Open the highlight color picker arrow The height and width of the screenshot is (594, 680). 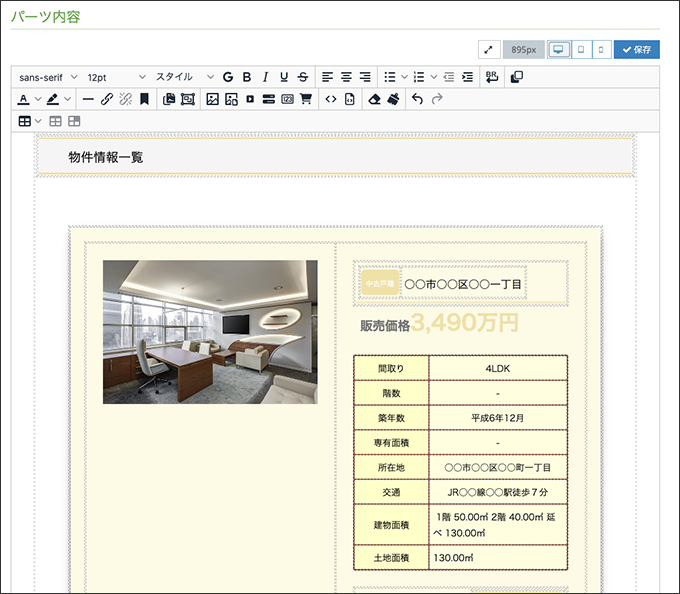coord(67,99)
